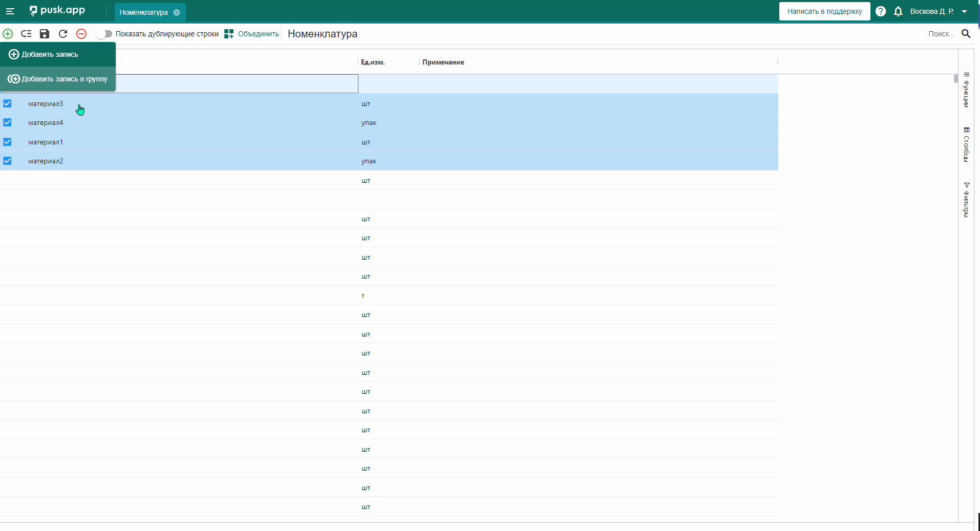This screenshot has width=980, height=531.
Task: Click the green add record plus icon
Action: pos(8,34)
